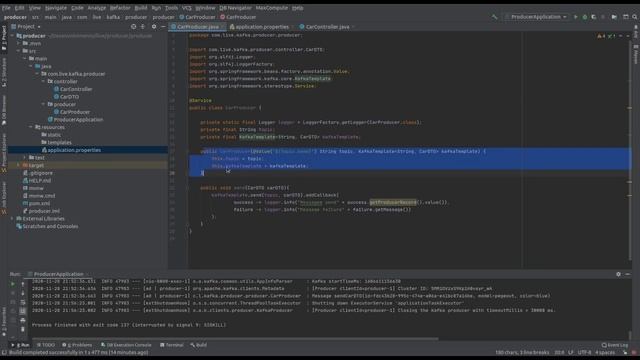640x360 pixels.
Task: Select producer.iml in project tree
Action: 44,211
